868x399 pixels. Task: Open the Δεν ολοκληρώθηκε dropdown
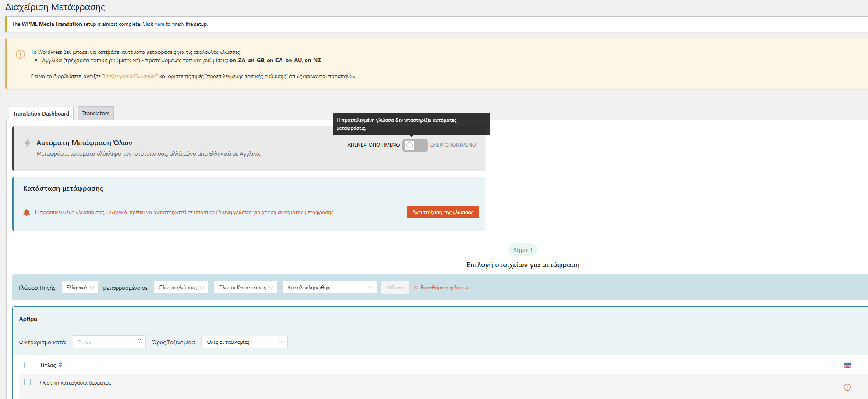(x=330, y=288)
